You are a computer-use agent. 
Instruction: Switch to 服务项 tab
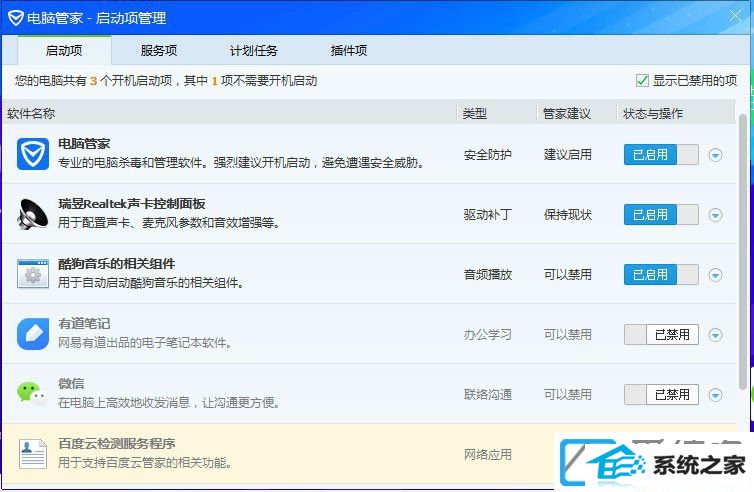click(159, 50)
